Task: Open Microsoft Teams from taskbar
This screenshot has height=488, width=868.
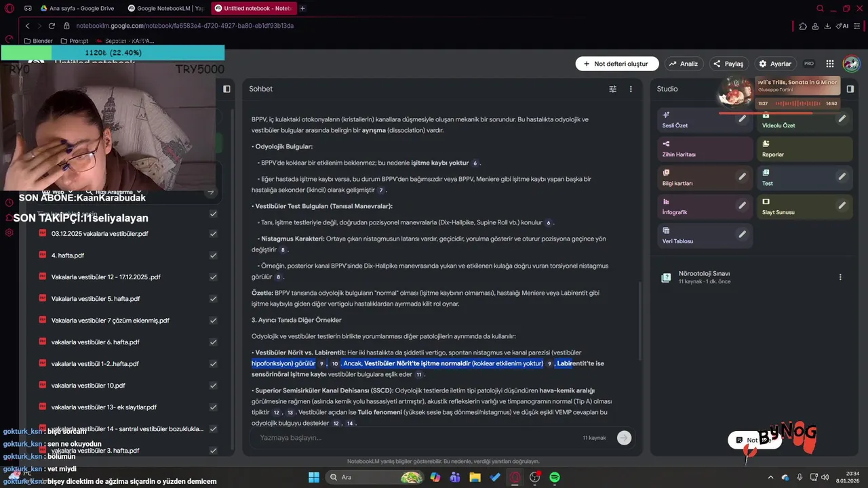Action: [x=455, y=477]
